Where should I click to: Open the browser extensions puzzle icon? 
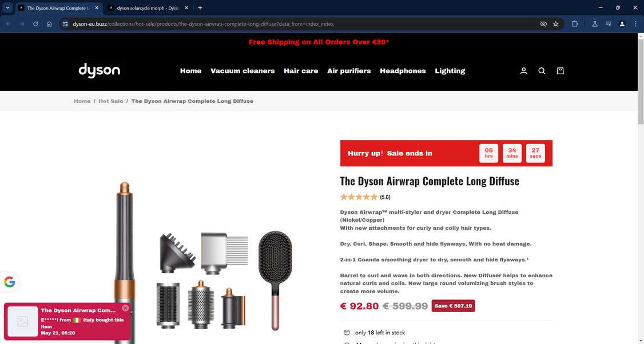(575, 24)
